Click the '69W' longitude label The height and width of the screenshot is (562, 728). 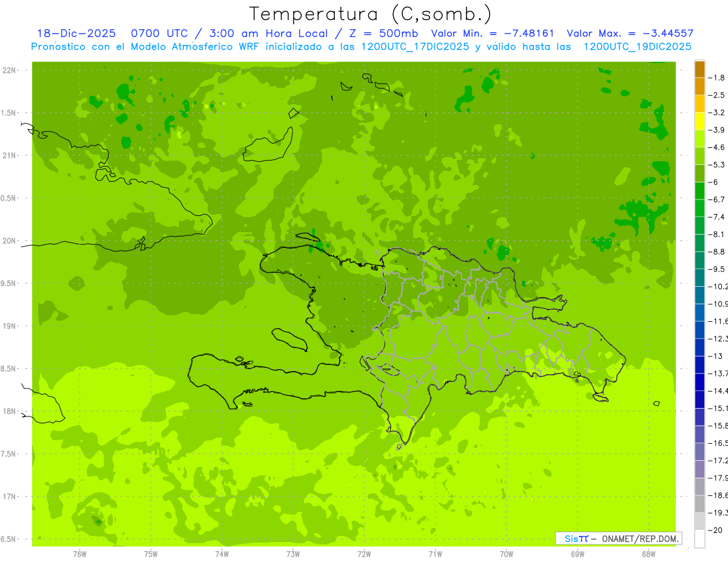point(578,554)
